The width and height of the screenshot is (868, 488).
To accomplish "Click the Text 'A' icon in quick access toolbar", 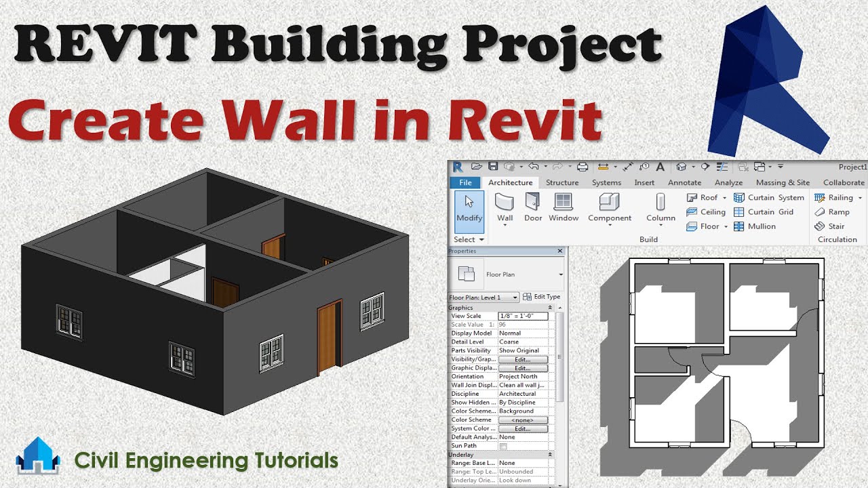I will 660,167.
